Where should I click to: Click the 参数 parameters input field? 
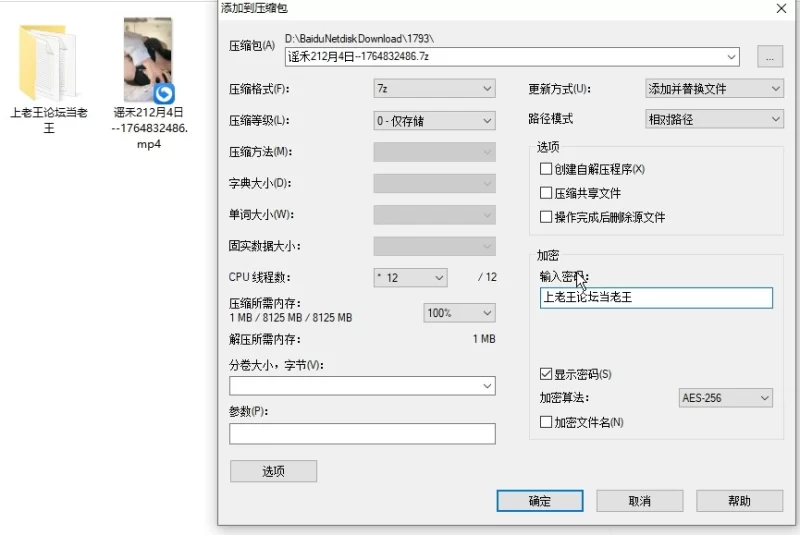tap(362, 434)
